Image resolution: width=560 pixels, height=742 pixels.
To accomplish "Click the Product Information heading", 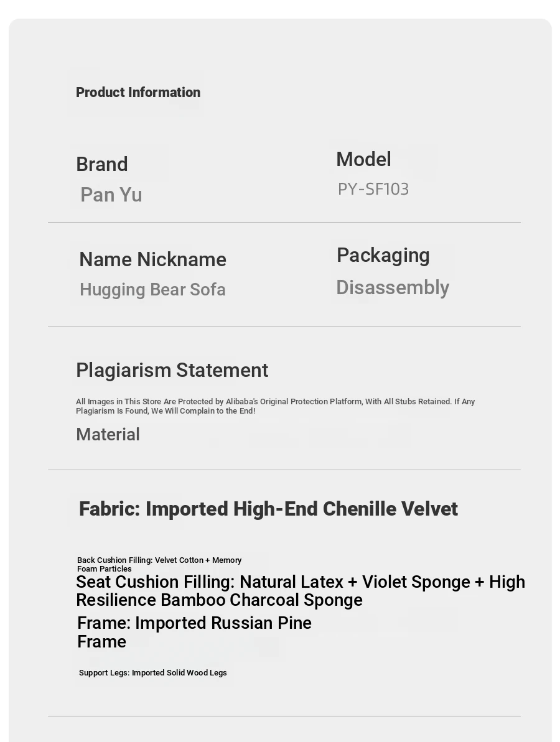I will tap(138, 93).
